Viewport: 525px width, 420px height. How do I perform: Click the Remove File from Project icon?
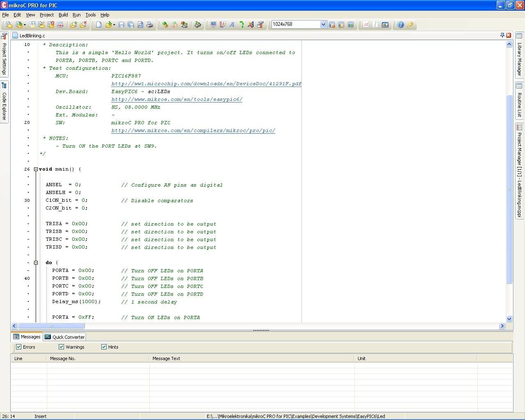[x=83, y=25]
